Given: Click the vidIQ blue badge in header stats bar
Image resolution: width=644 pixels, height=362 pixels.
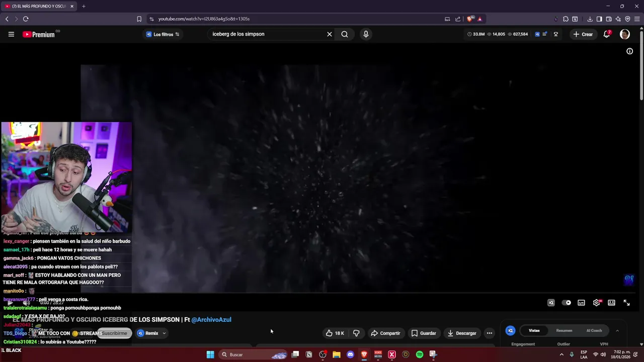Looking at the screenshot, I should 537,34.
